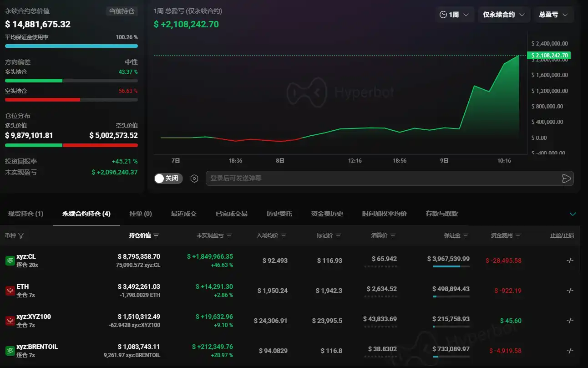Viewport: 588px width, 368px height.
Task: Sort by 入场均价 column icon
Action: point(284,235)
